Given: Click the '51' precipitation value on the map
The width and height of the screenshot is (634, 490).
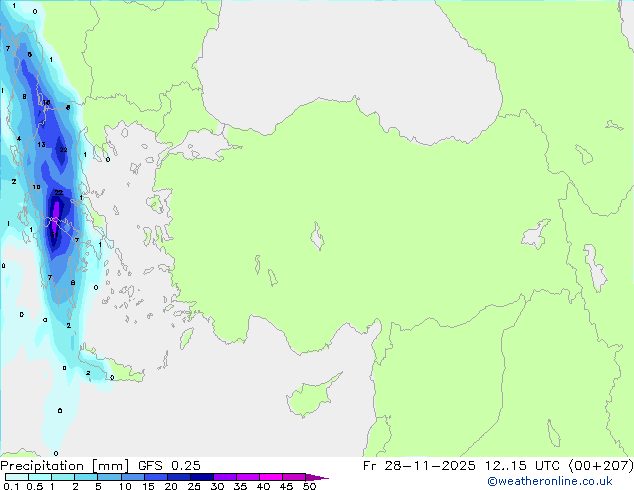Looking at the screenshot, I should [54, 234].
